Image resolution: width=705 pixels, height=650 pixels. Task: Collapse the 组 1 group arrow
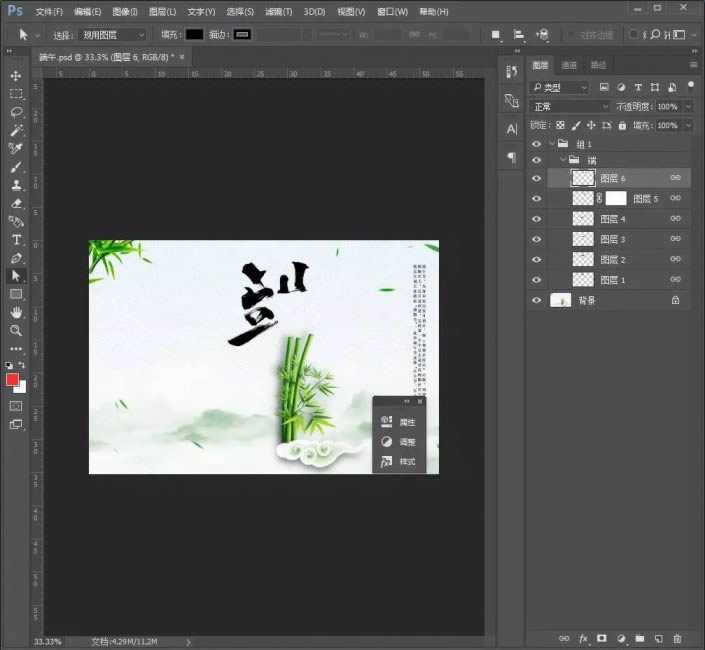tap(551, 144)
